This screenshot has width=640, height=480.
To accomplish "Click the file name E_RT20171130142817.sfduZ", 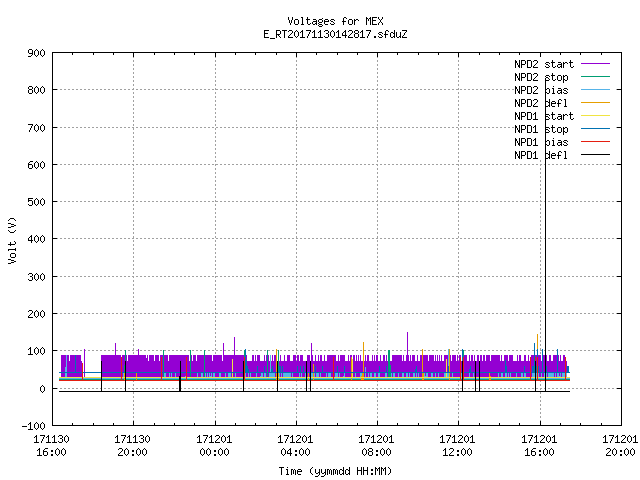I will pos(335,34).
